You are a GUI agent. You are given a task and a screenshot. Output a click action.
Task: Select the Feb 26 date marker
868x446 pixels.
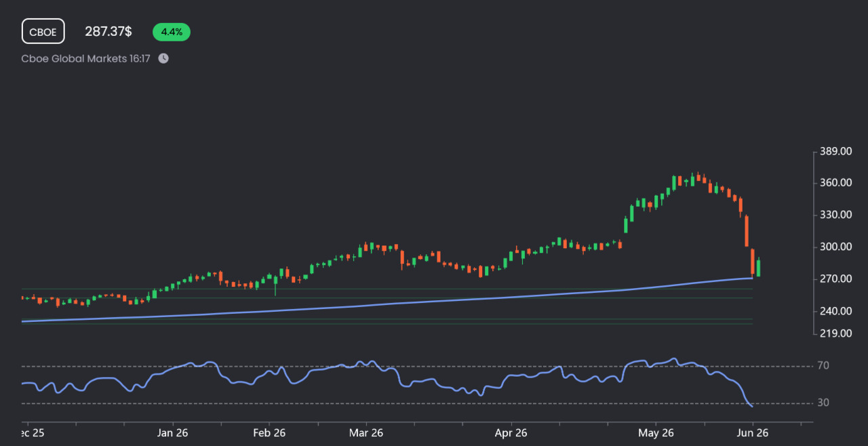(x=268, y=432)
